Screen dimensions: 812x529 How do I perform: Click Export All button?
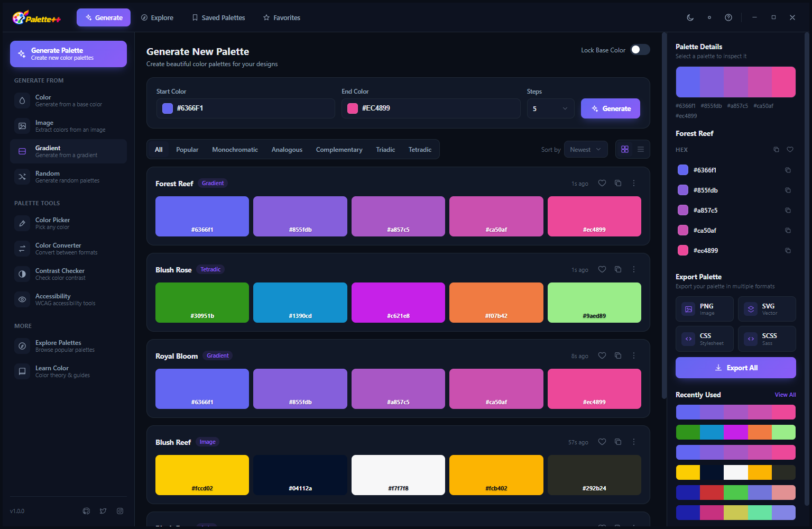click(736, 368)
